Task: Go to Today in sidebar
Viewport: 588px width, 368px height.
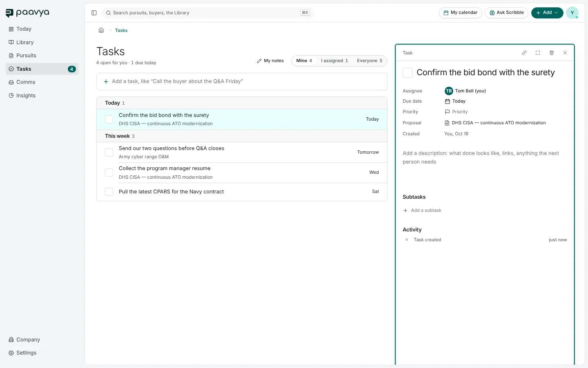Action: (x=42, y=29)
